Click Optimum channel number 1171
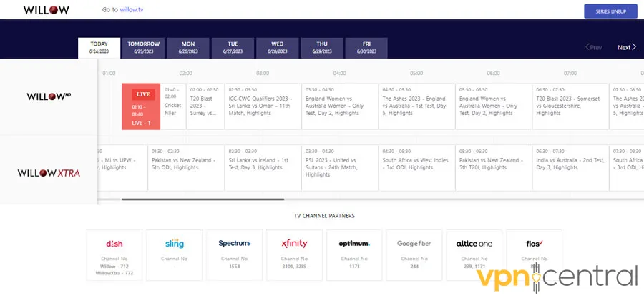 (x=354, y=267)
